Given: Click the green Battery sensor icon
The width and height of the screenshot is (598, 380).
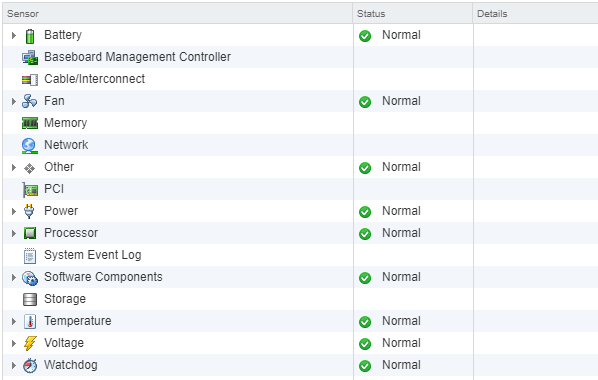Looking at the screenshot, I should point(30,36).
